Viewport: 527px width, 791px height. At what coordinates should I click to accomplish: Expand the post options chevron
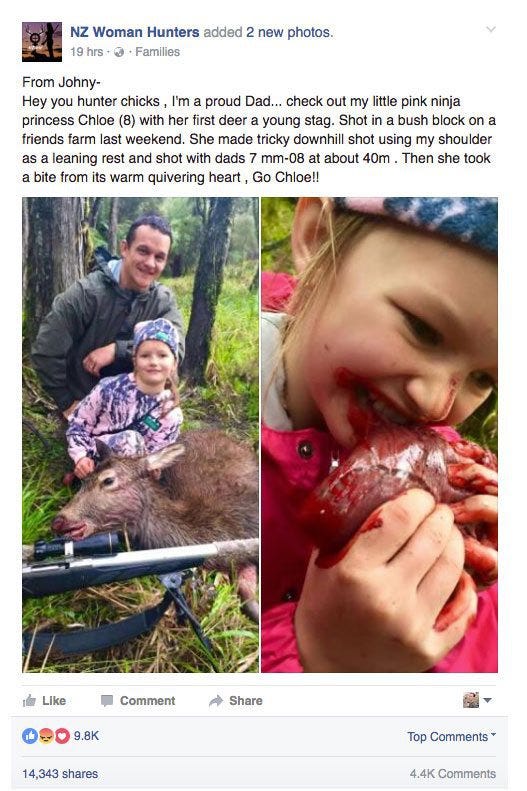click(x=491, y=29)
